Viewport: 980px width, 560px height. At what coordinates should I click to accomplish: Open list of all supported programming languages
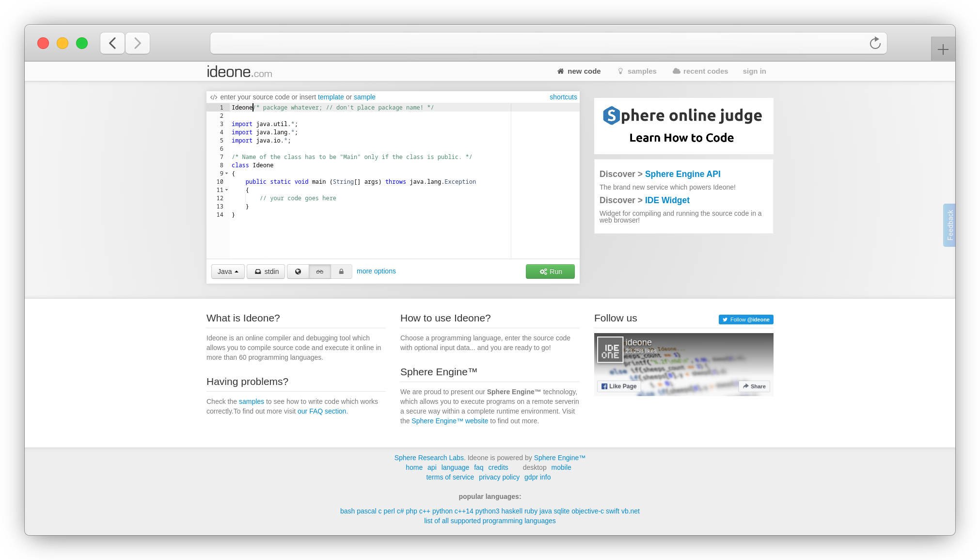(490, 521)
